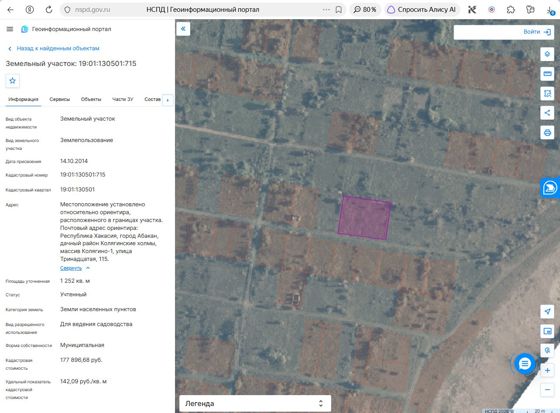Open the address bar three-dots menu
This screenshot has height=413, width=560.
326,10
